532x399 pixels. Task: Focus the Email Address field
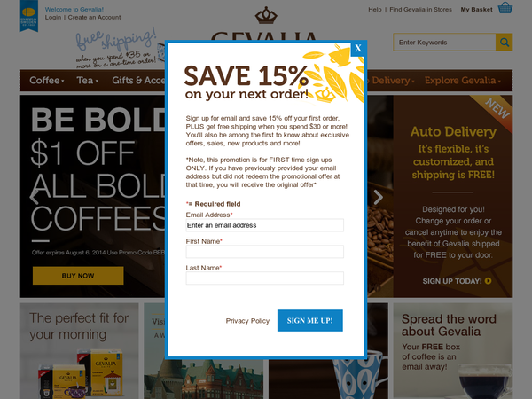264,225
